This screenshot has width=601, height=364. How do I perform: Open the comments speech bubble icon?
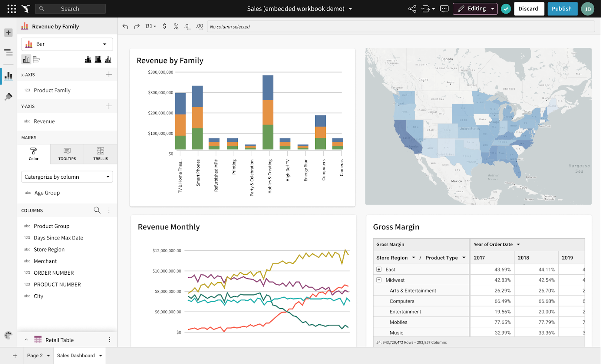[x=444, y=9]
